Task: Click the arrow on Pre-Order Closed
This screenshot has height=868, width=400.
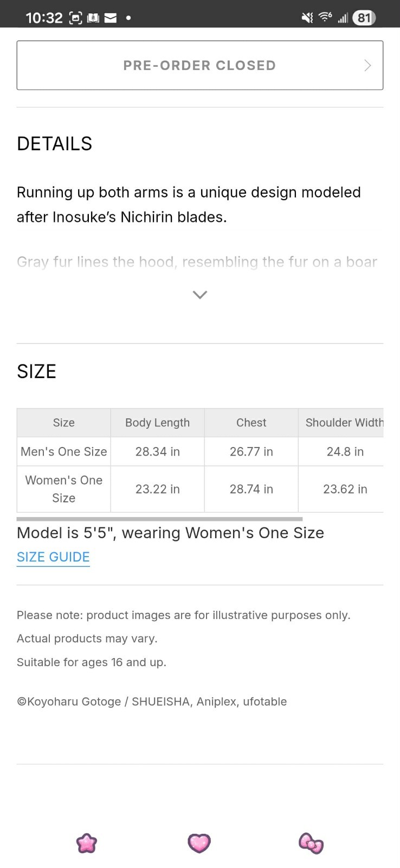Action: coord(367,66)
